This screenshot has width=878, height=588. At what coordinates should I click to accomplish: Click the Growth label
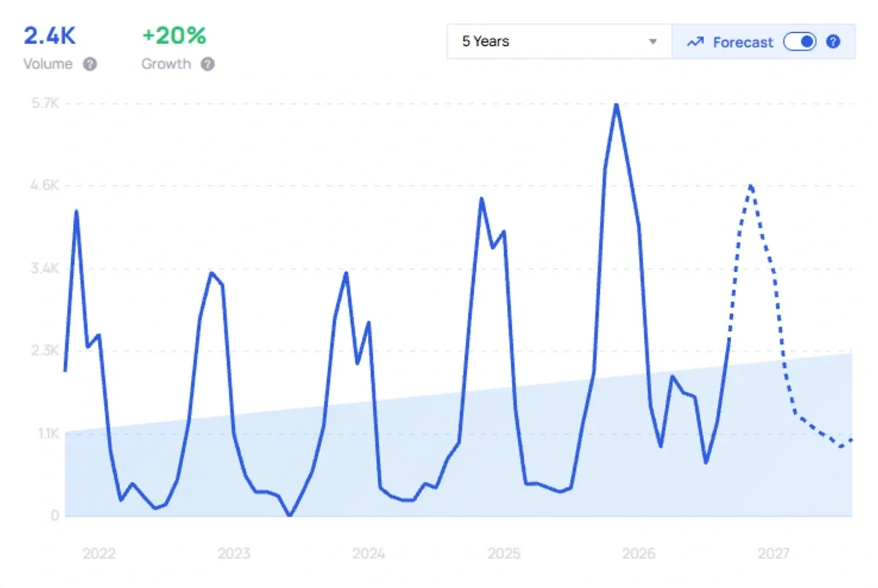(x=166, y=64)
